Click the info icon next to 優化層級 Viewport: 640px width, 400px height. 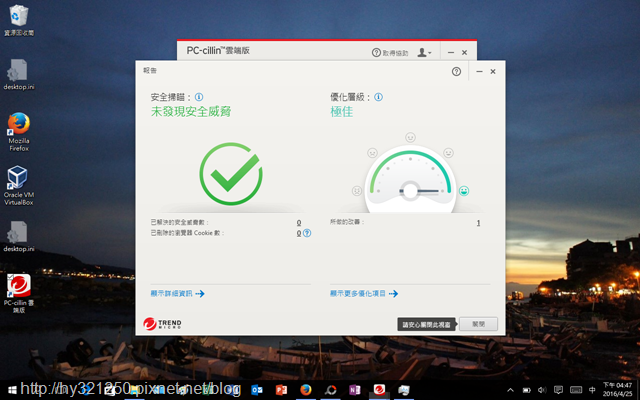(378, 97)
